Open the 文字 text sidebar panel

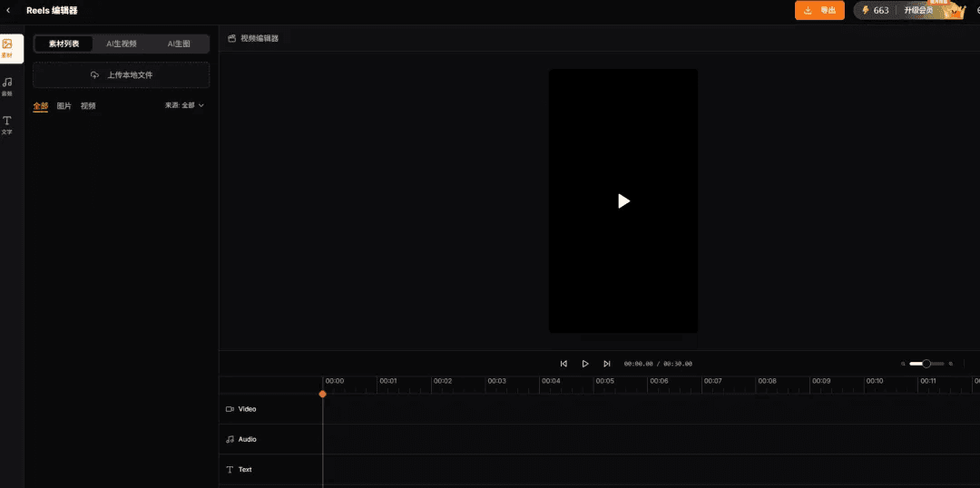coord(7,124)
